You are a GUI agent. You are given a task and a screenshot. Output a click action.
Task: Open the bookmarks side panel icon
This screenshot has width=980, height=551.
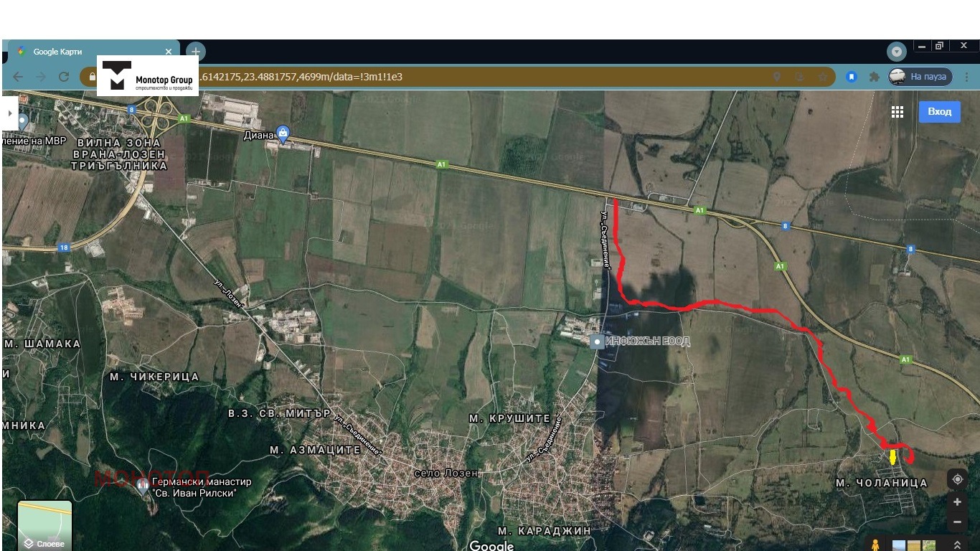(852, 77)
